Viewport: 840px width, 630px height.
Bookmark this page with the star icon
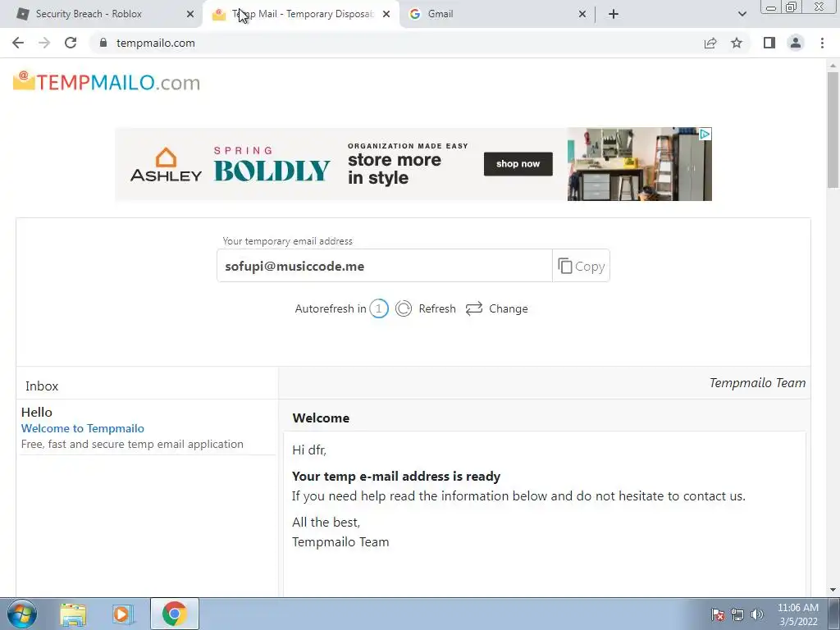click(737, 43)
